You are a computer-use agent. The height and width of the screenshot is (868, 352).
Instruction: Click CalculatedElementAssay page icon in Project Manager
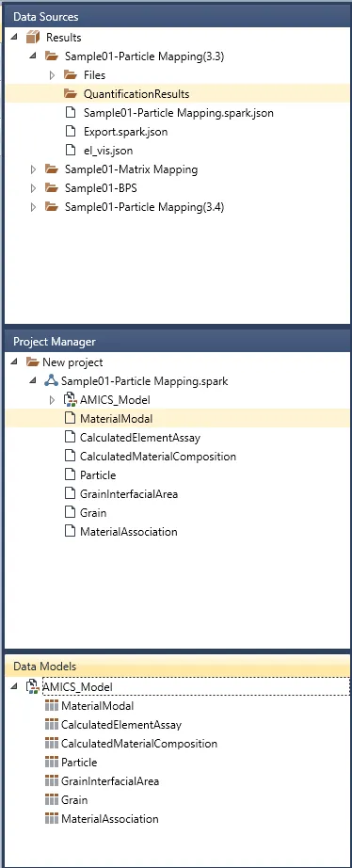(x=70, y=438)
